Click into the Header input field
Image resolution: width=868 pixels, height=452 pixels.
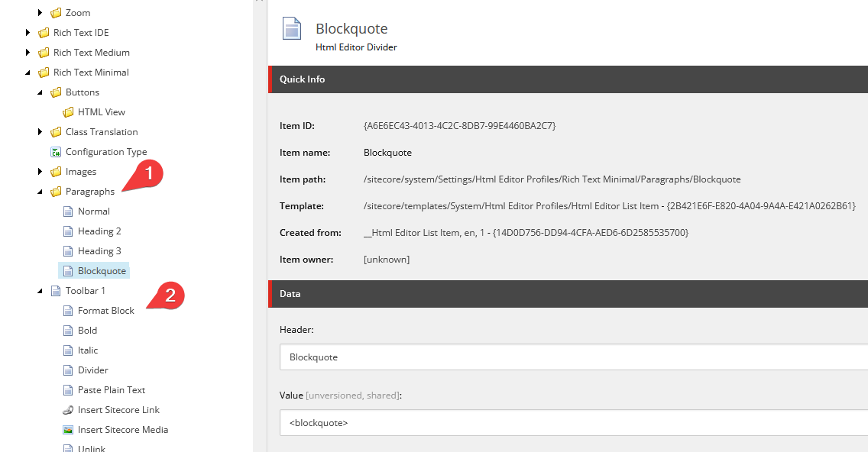click(x=574, y=357)
